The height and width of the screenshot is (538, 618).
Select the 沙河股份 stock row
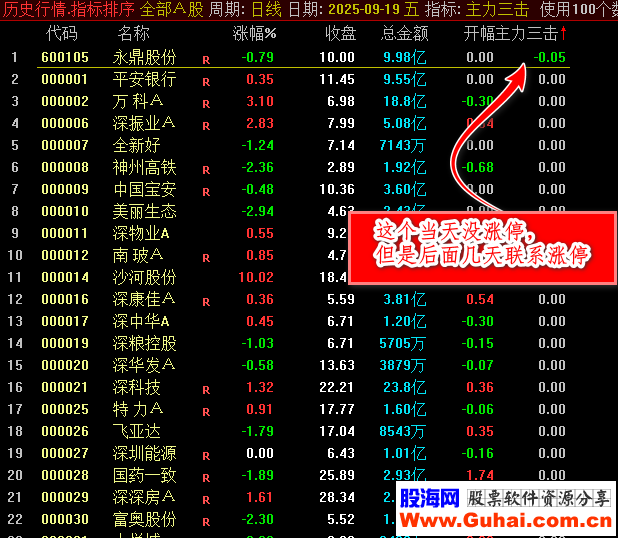(x=145, y=277)
